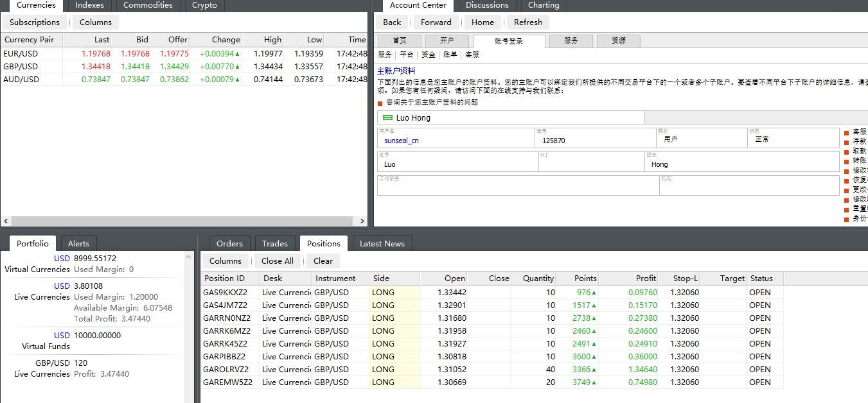Click the LONG cell of GARPIBBZ2
This screenshot has height=403, width=868.
394,357
